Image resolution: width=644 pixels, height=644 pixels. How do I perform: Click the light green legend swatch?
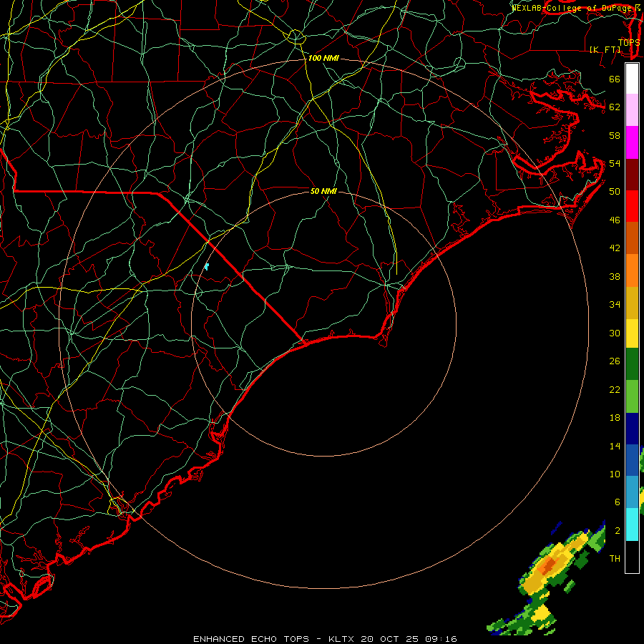(632, 396)
